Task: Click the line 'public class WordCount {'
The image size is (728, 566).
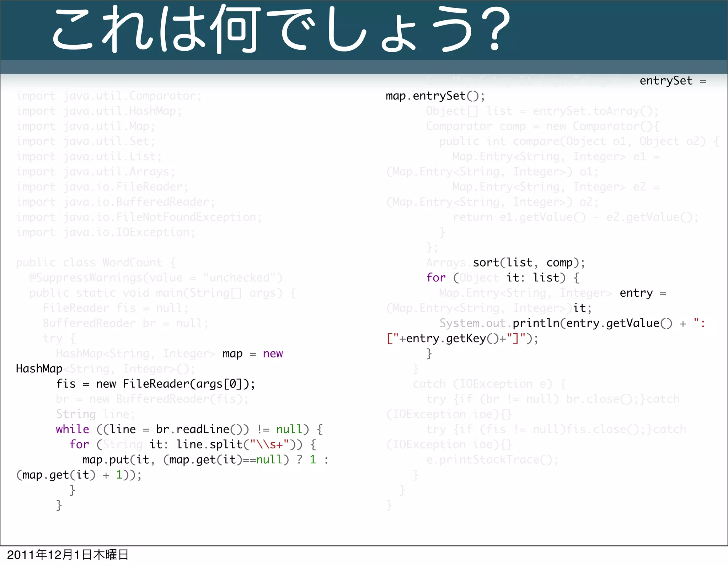Action: [x=96, y=263]
